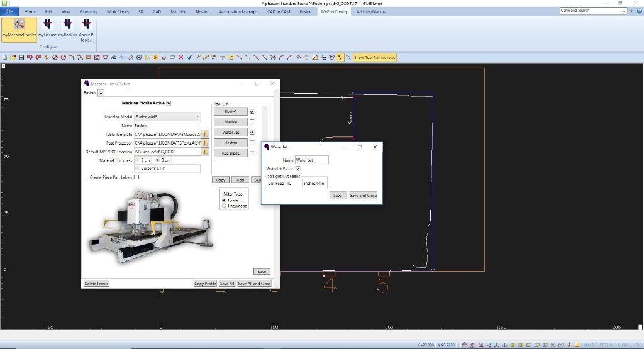
Task: Undo the last action
Action: click(x=30, y=57)
